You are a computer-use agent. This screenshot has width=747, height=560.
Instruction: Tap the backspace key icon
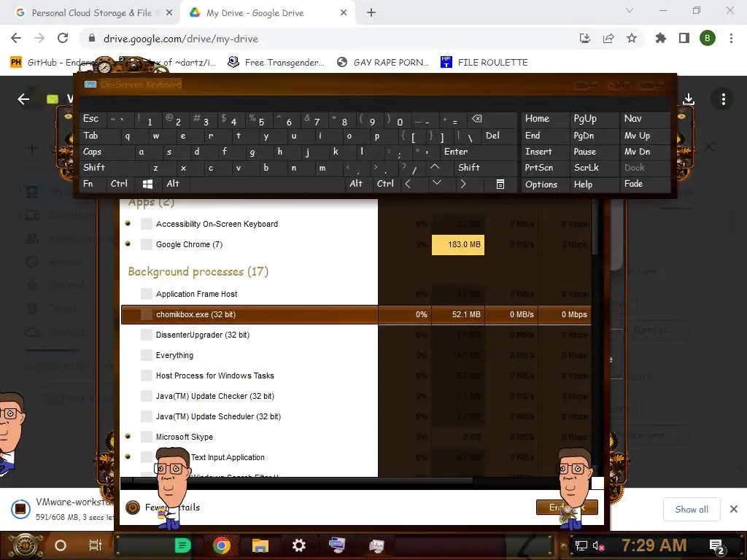point(493,119)
